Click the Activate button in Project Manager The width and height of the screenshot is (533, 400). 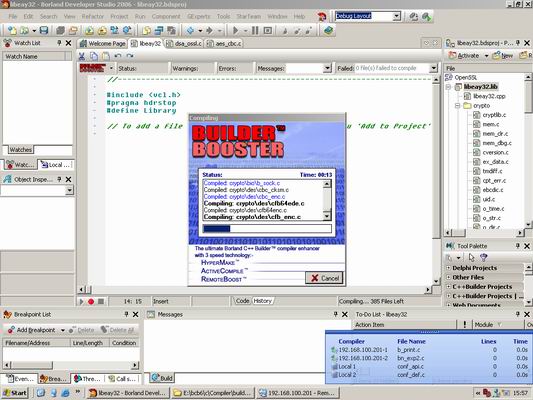[x=464, y=56]
